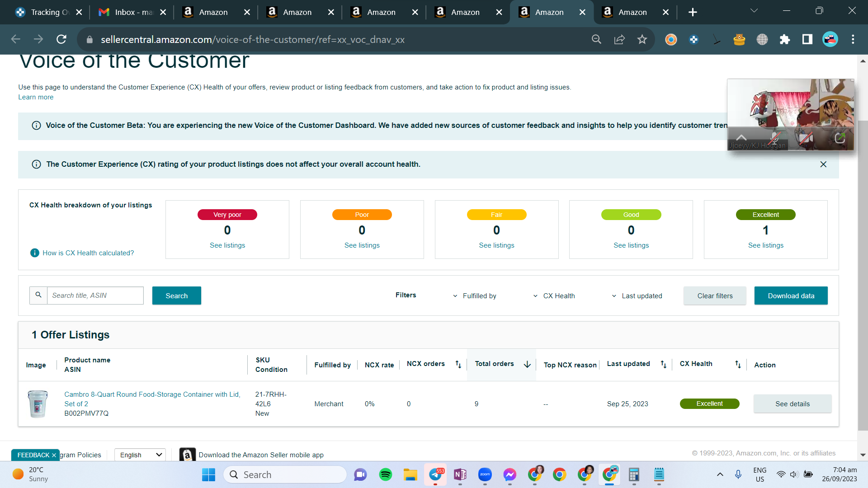Close the Tracking browser tab
This screenshot has height=488, width=868.
79,12
